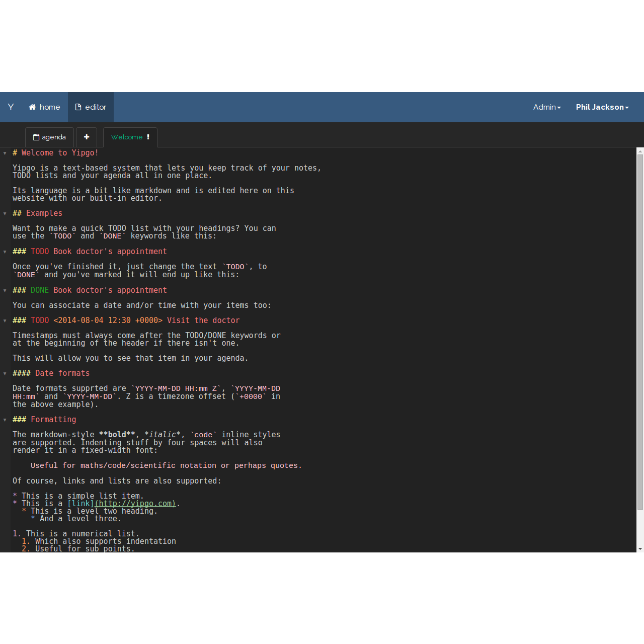Click 'Useful for maths/code/scientific notation' line
The image size is (644, 644).
(x=166, y=466)
